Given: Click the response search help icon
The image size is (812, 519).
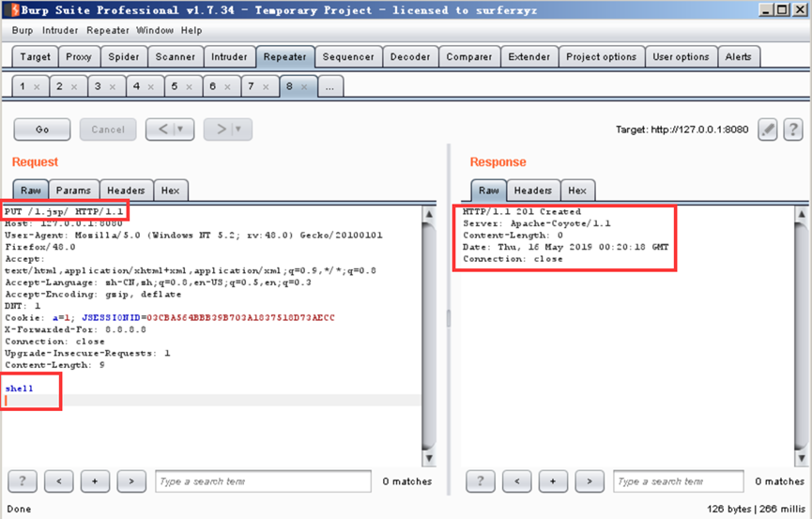Looking at the screenshot, I should [x=480, y=481].
